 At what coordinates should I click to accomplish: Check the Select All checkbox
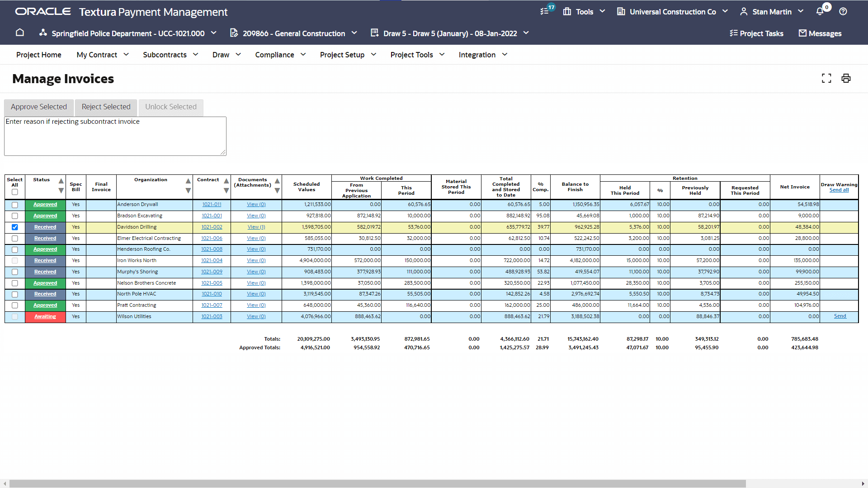click(15, 192)
